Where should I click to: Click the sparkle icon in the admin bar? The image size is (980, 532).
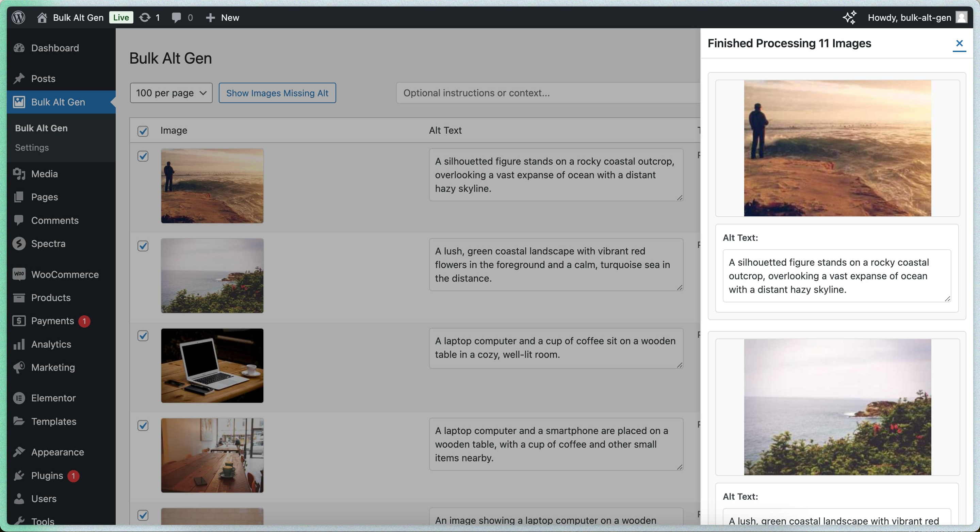(850, 17)
